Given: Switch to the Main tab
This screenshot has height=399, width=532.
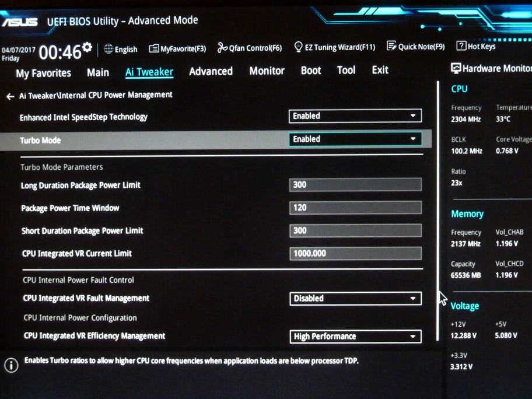Looking at the screenshot, I should 98,72.
